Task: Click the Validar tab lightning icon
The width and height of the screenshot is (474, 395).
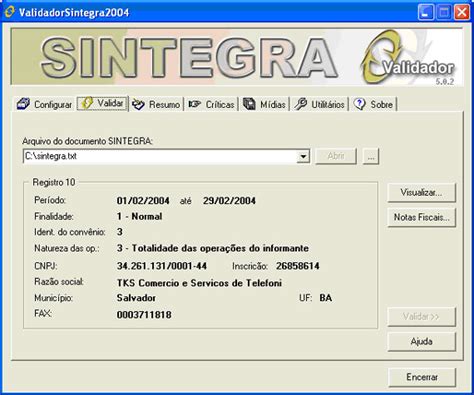Action: (x=87, y=103)
